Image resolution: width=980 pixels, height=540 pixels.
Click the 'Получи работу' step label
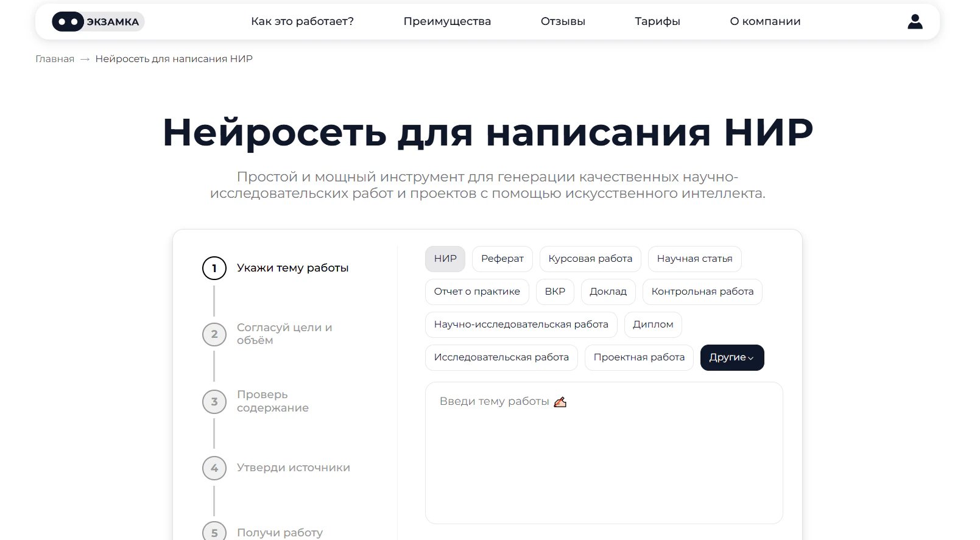coord(280,533)
